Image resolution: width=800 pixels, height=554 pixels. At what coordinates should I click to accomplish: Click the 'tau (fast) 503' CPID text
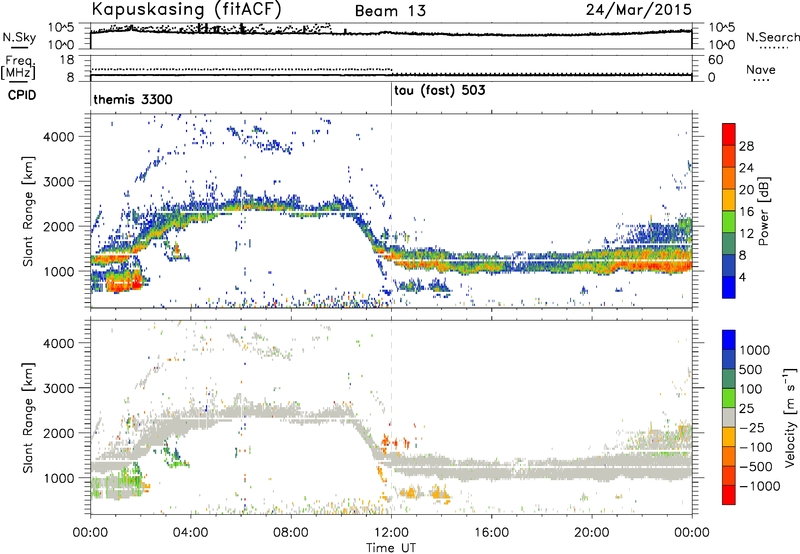440,91
